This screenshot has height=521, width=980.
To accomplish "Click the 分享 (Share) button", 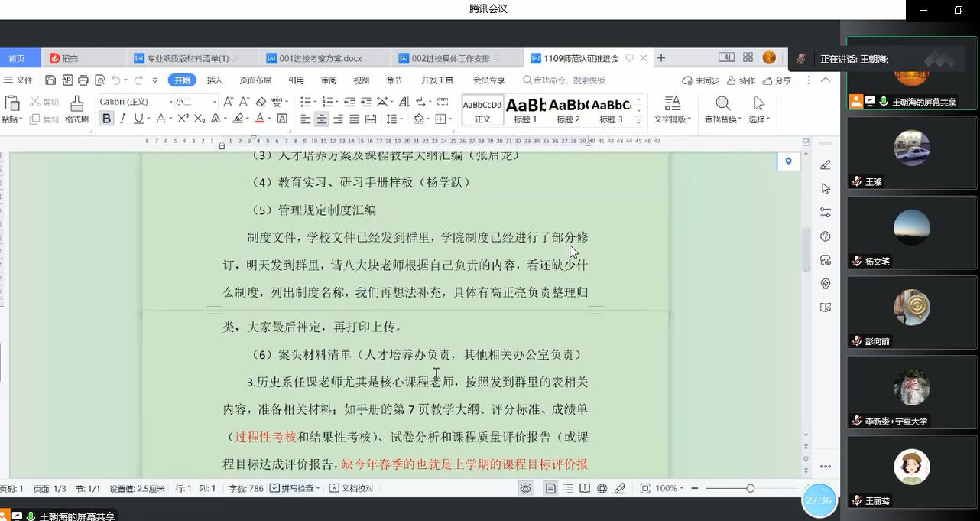I will (777, 80).
